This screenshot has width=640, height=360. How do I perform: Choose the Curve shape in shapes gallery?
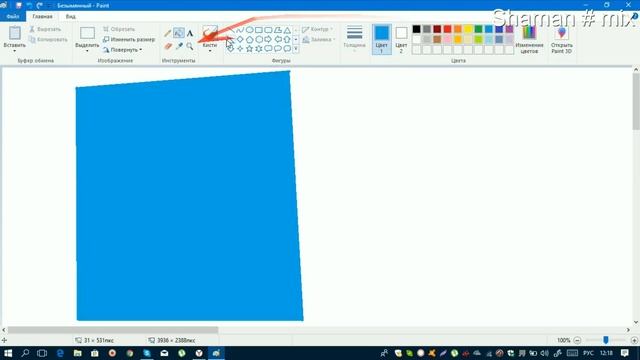click(x=240, y=30)
